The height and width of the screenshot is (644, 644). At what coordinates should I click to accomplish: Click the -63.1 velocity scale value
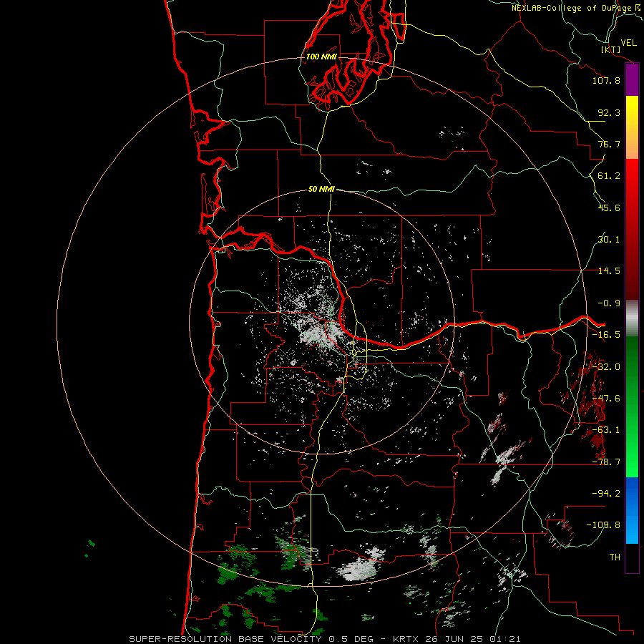pyautogui.click(x=606, y=430)
